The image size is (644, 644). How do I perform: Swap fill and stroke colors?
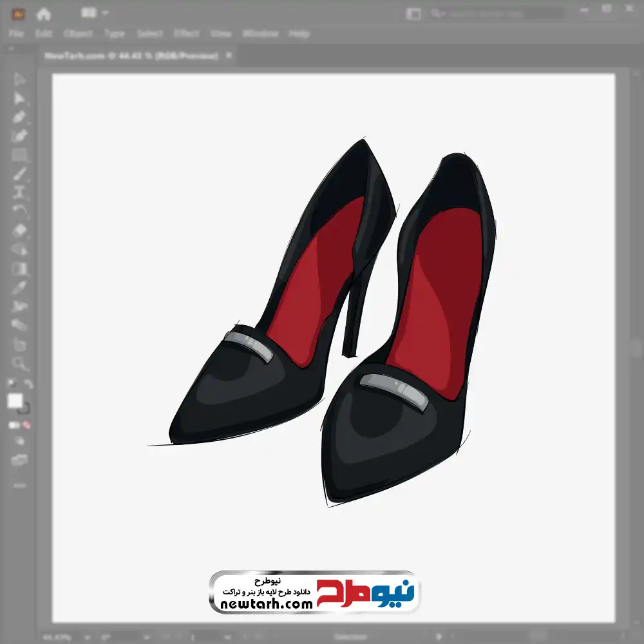point(28,384)
